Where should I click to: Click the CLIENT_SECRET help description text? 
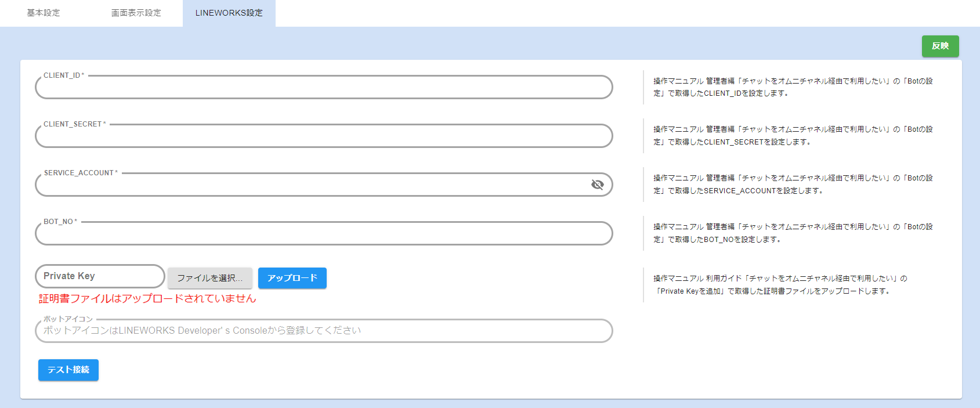pos(793,136)
